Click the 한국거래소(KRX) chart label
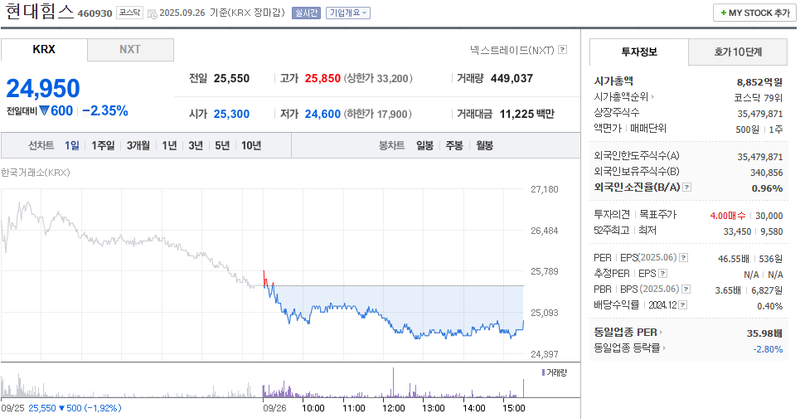Viewport: 800px width, 419px height. click(x=35, y=172)
